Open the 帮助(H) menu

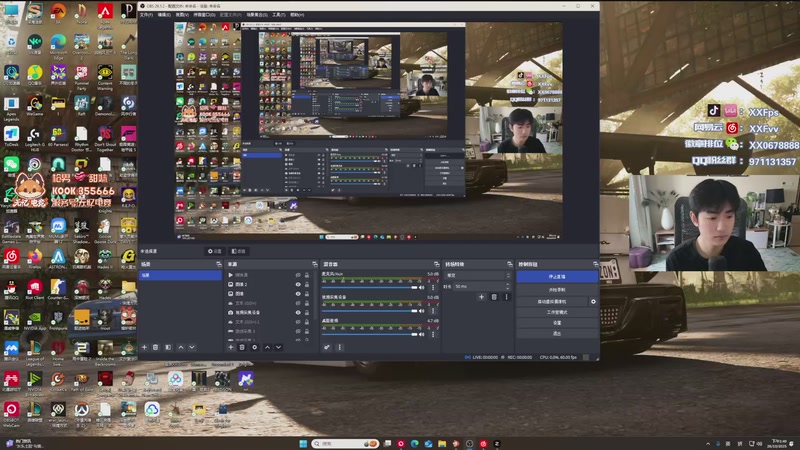click(x=297, y=15)
